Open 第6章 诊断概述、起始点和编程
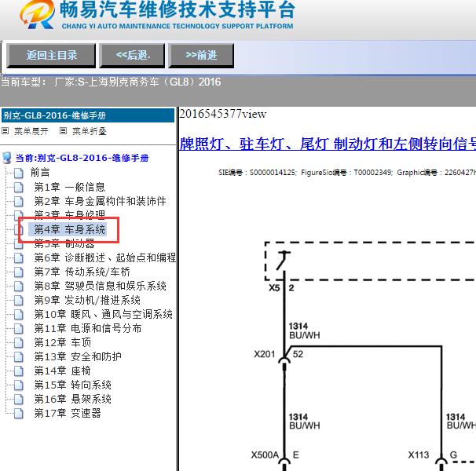The height and width of the screenshot is (471, 476). coord(105,257)
